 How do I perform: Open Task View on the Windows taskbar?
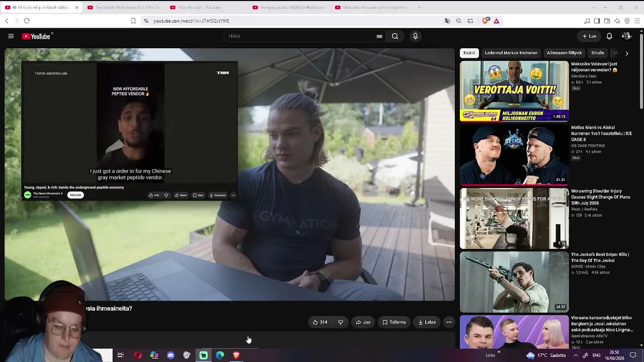[121, 355]
